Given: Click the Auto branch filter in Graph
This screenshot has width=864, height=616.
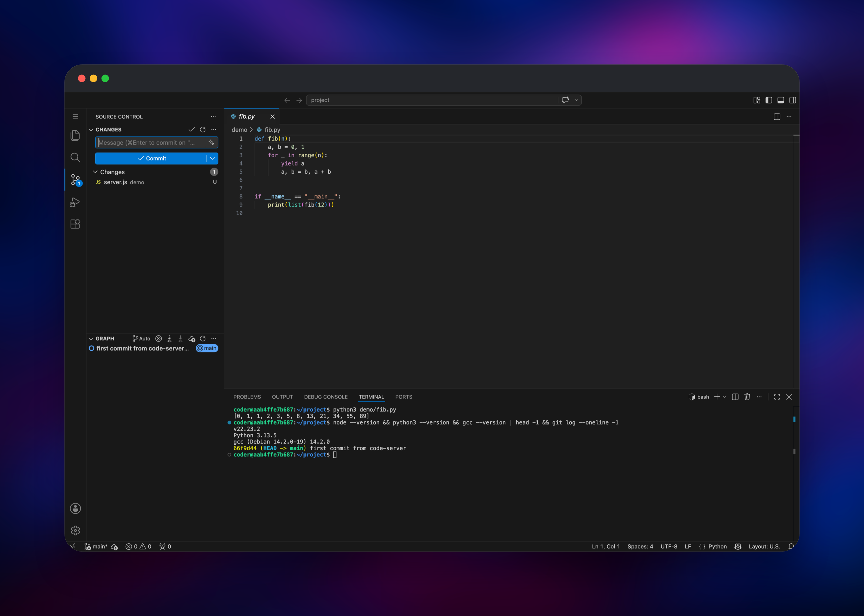Looking at the screenshot, I should click(x=141, y=338).
